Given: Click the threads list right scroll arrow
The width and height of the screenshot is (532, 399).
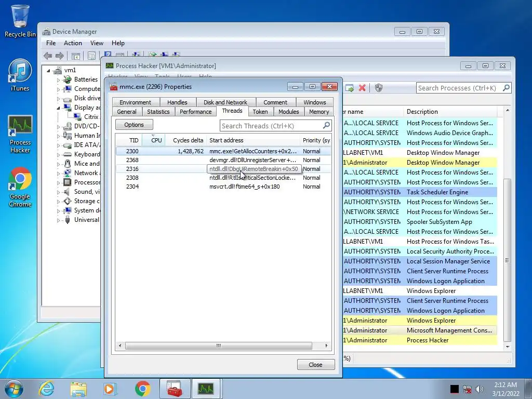Looking at the screenshot, I should point(326,345).
